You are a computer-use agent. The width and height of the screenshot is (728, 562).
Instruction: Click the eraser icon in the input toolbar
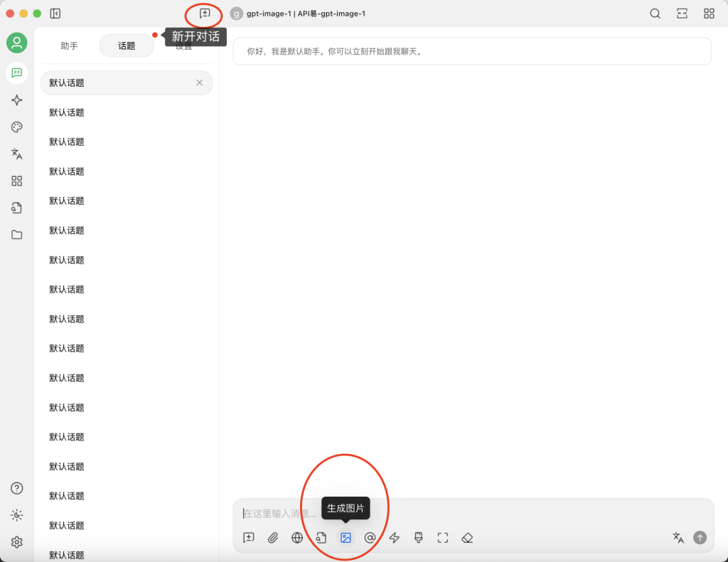tap(467, 538)
